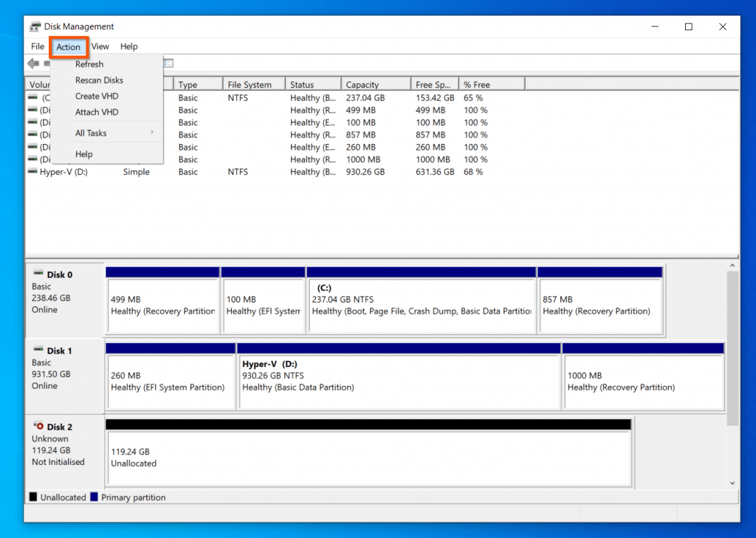Expand the All Tasks submenu
This screenshot has width=756, height=538.
90,133
